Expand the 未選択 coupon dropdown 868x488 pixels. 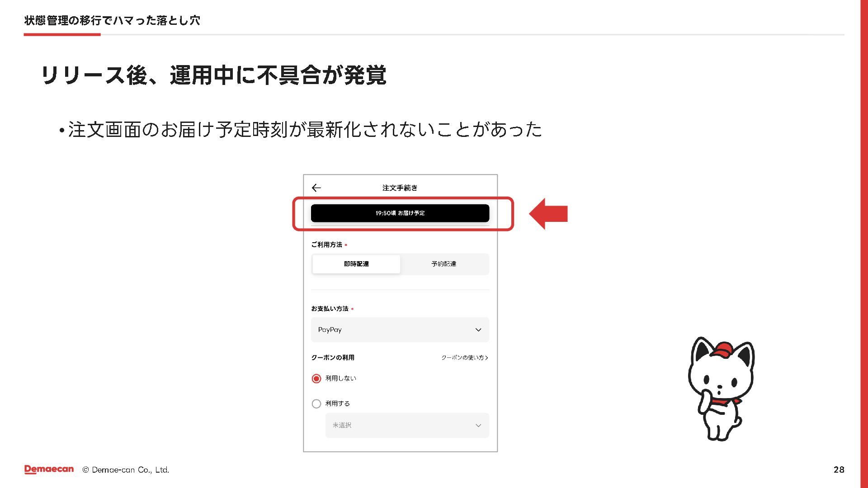407,425
